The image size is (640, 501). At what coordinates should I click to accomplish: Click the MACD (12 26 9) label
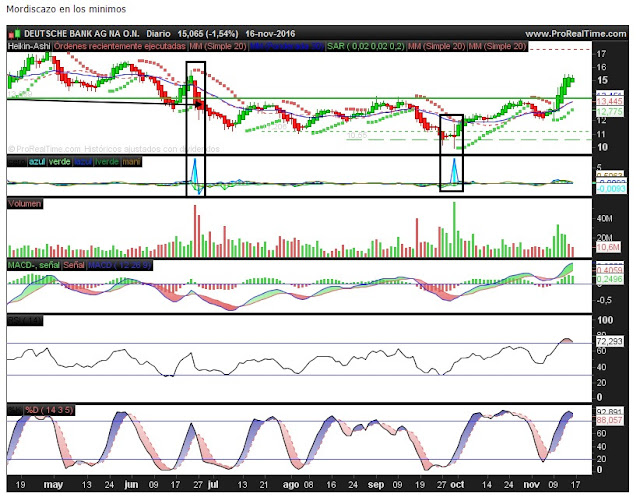[120, 265]
